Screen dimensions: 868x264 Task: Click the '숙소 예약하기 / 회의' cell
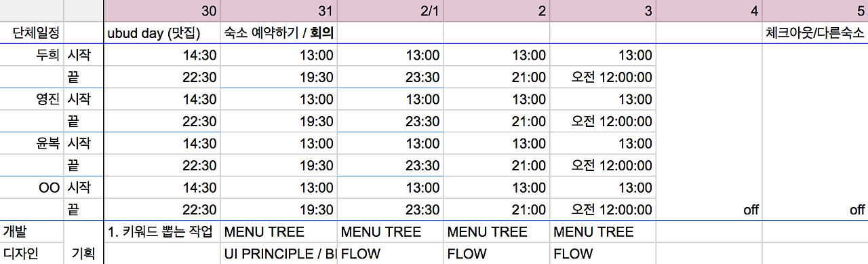pyautogui.click(x=279, y=33)
